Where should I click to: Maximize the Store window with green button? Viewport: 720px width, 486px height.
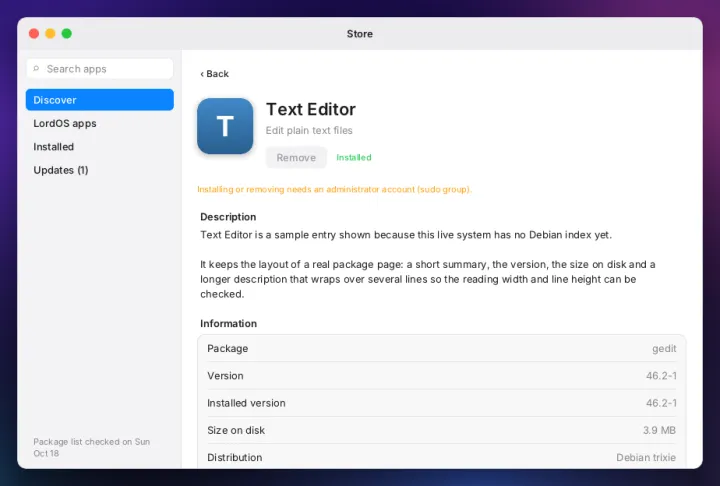point(67,34)
